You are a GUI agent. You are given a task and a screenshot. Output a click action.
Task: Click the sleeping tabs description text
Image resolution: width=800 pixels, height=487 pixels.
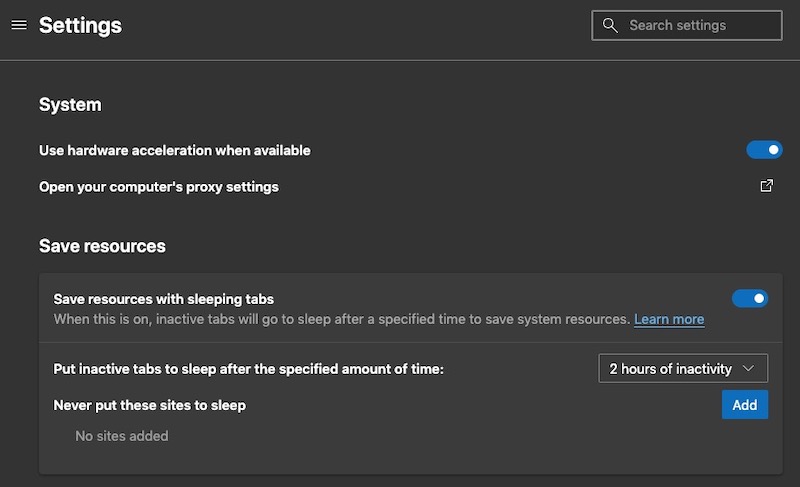[340, 319]
